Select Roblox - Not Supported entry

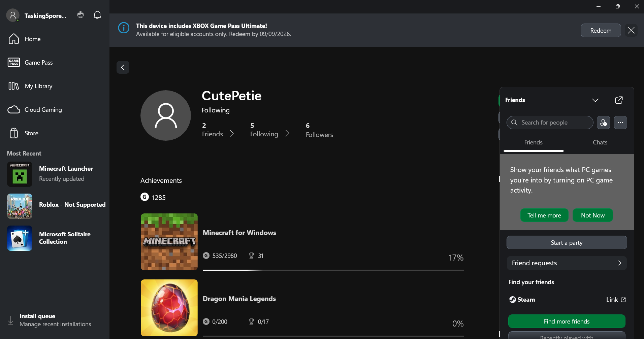coord(56,206)
